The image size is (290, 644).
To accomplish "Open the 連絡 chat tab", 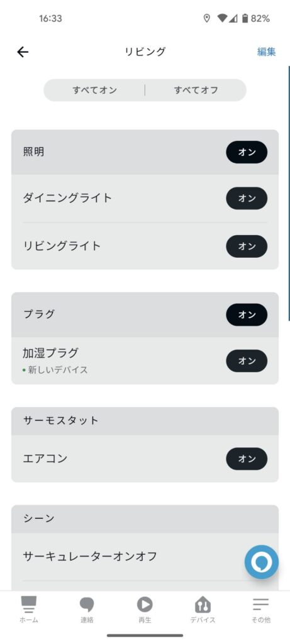I will coord(87,610).
